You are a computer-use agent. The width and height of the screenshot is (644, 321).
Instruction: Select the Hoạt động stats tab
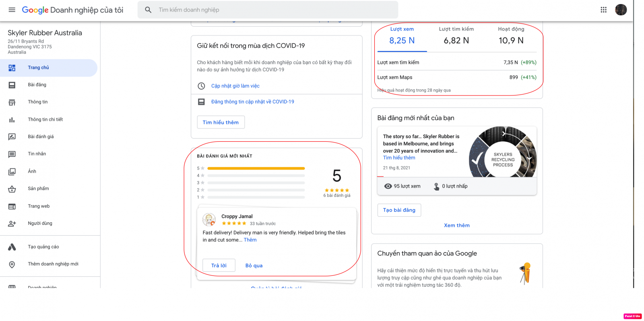coord(511,36)
